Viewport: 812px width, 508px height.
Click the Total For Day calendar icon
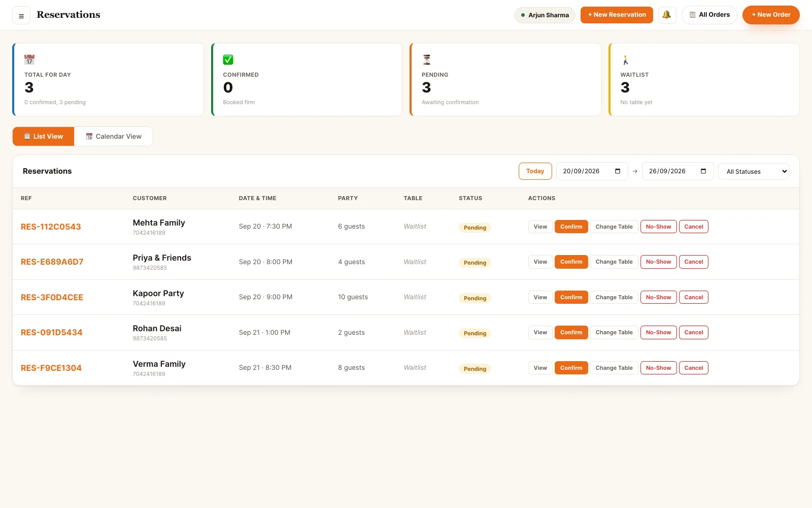coord(29,59)
